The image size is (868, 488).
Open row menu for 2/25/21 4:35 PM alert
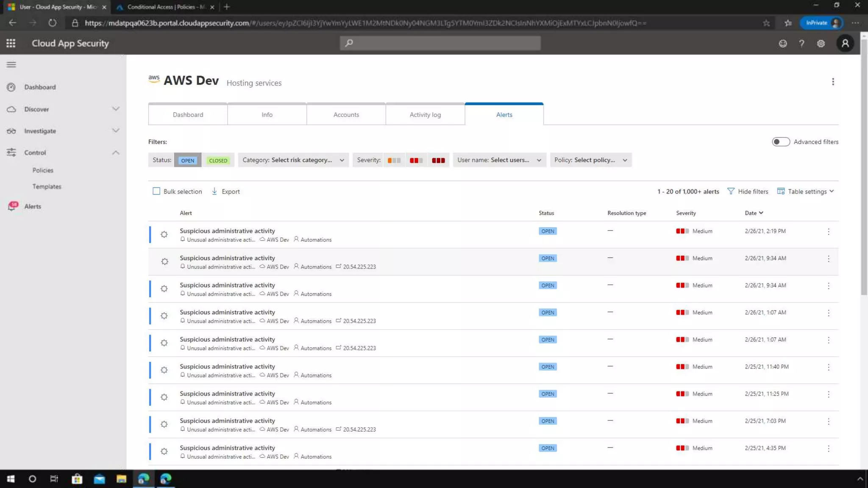(x=829, y=449)
